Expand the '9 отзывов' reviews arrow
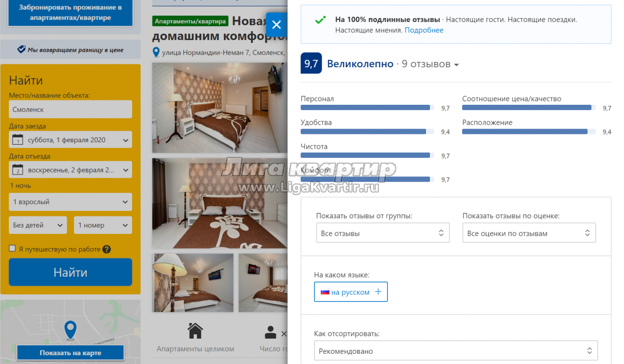Image resolution: width=624 pixels, height=364 pixels. 456,65
